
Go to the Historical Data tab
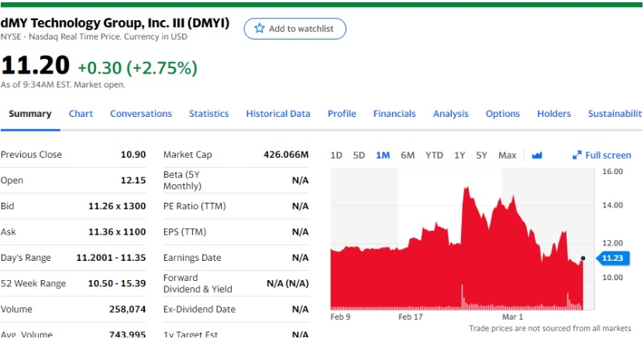tap(278, 114)
